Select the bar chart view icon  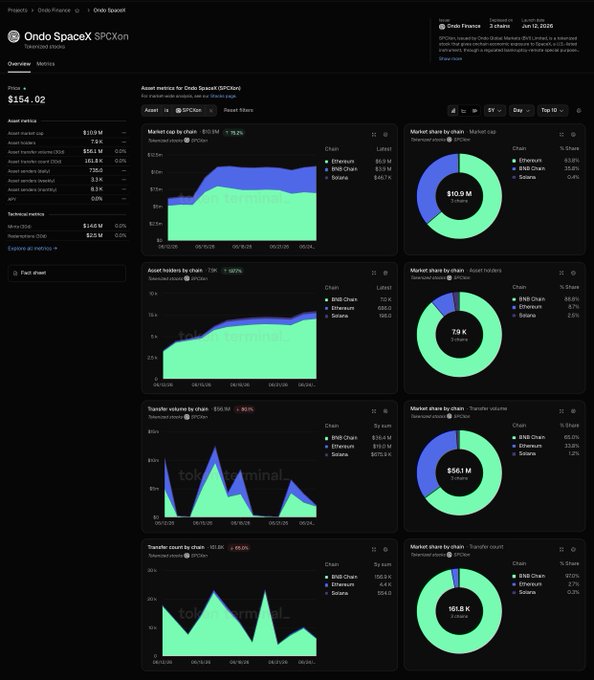453,111
